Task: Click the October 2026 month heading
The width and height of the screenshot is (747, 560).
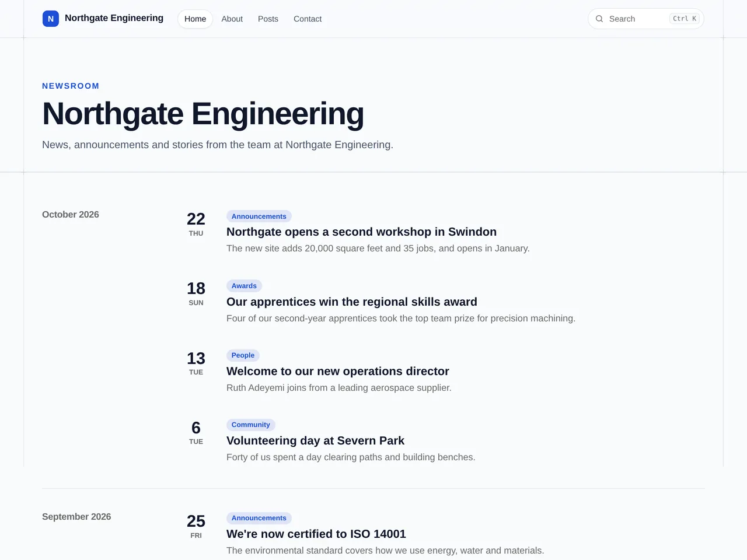Action: click(x=71, y=215)
